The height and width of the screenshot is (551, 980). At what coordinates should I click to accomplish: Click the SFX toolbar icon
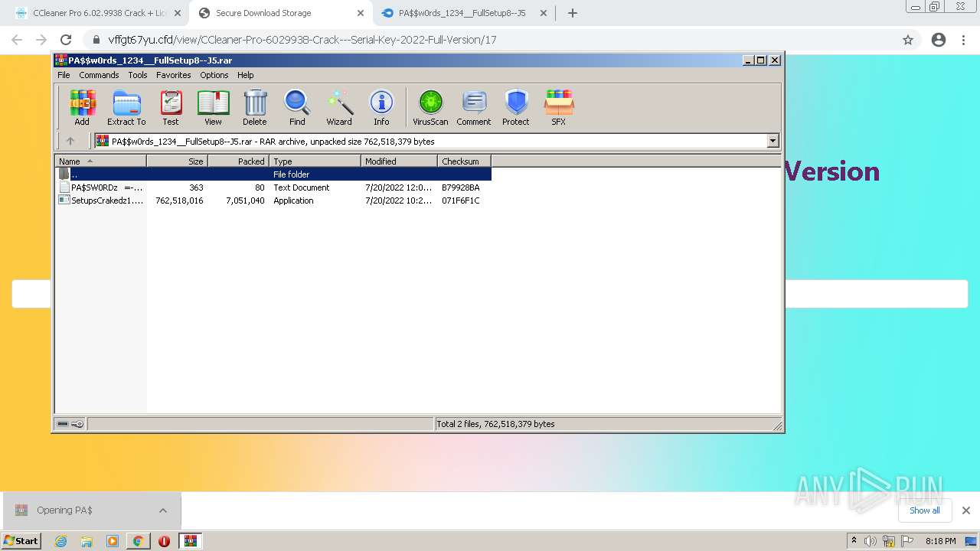559,108
